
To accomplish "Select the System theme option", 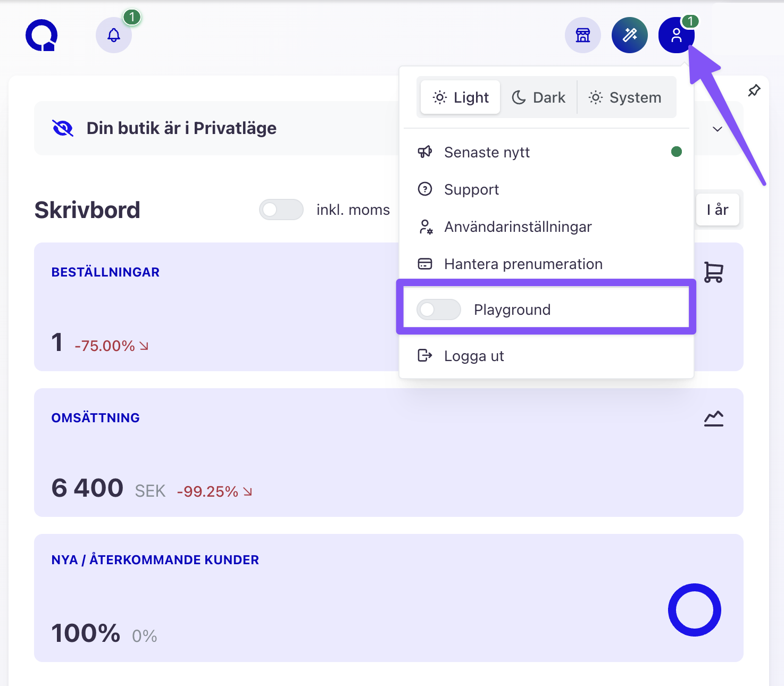I will point(625,97).
